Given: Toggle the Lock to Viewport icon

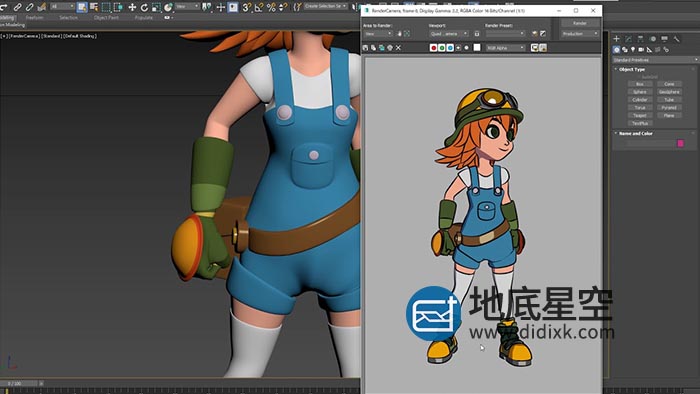Looking at the screenshot, I should coord(477,34).
